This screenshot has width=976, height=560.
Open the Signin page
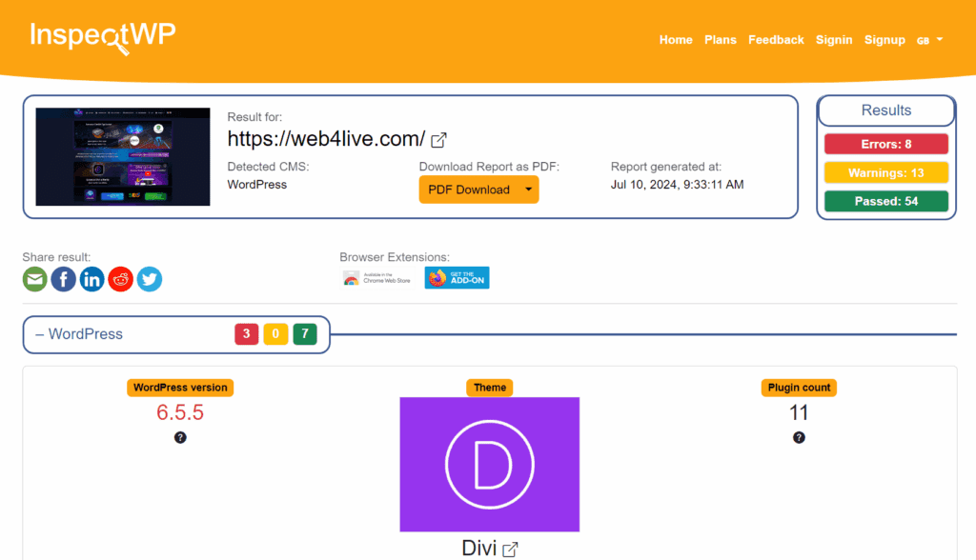834,40
